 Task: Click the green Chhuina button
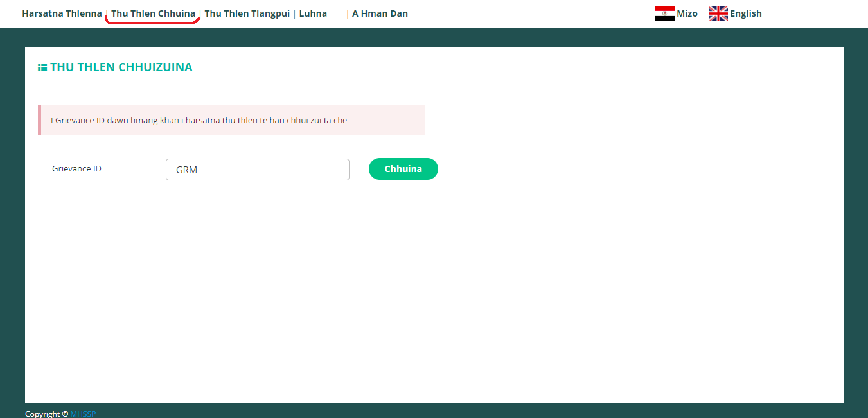coord(403,169)
